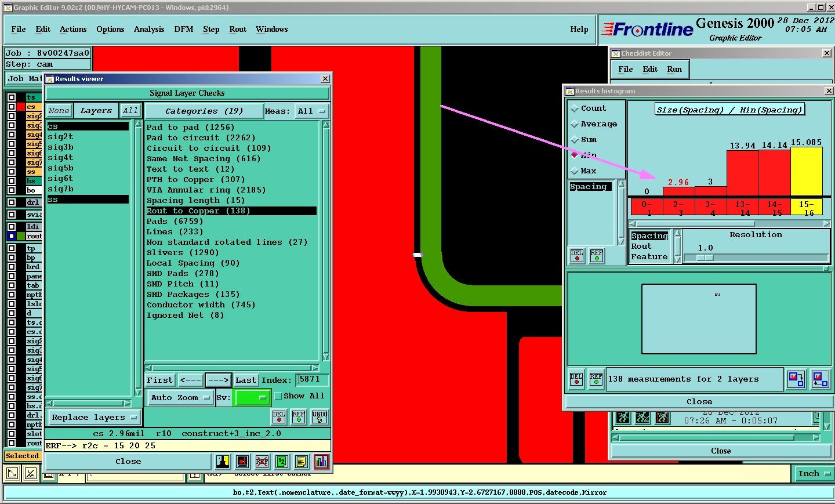Click the First button
This screenshot has width=835, height=504.
point(160,380)
